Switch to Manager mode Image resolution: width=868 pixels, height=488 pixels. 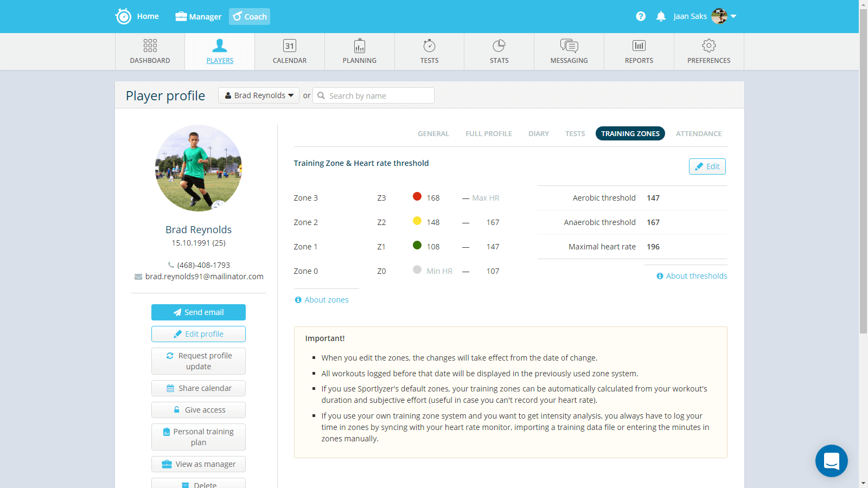click(x=199, y=17)
